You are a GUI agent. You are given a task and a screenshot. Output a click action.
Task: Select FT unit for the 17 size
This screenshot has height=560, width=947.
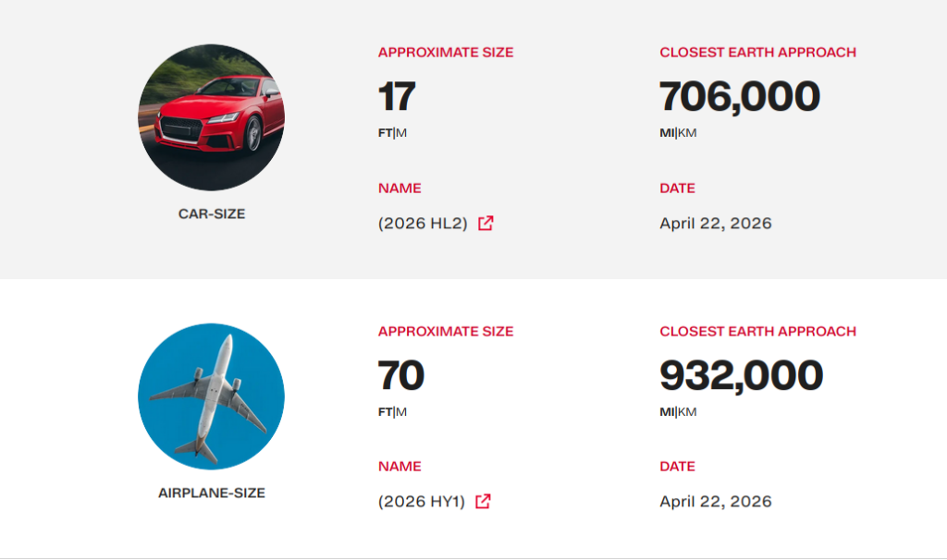pos(386,133)
